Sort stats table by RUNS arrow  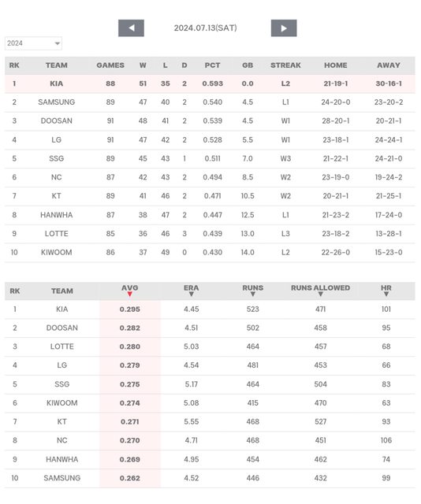(252, 294)
